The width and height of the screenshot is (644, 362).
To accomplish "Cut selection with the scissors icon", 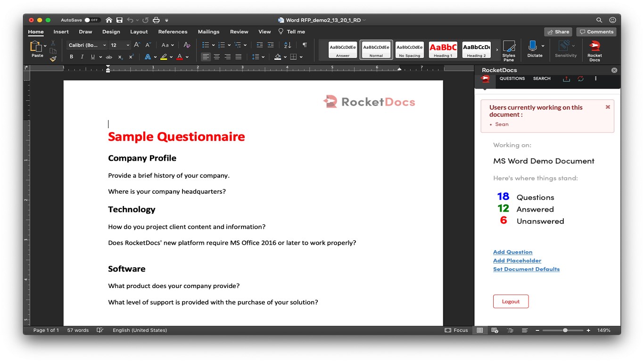I will [x=53, y=43].
